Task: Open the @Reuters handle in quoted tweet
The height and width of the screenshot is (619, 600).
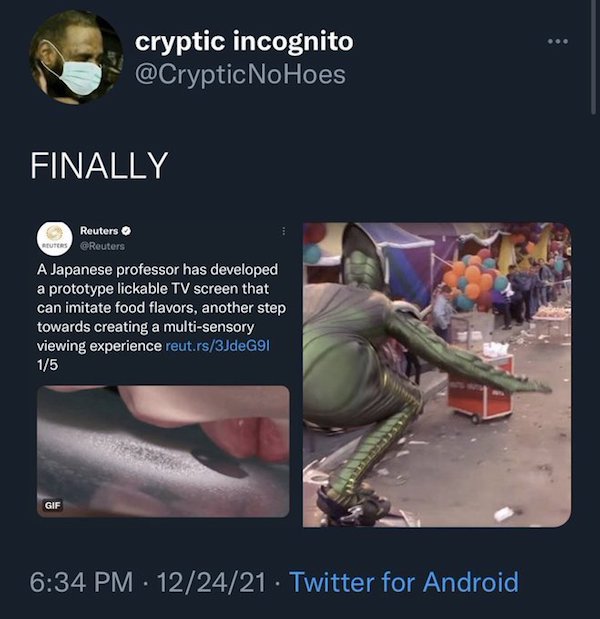Action: tap(102, 246)
